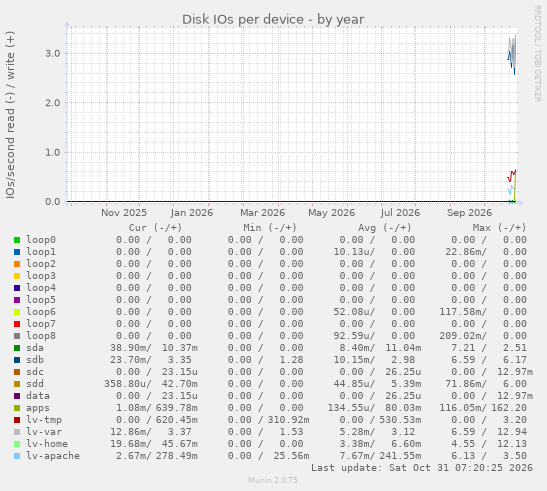Click the apps max value 162.20

[x=509, y=408]
